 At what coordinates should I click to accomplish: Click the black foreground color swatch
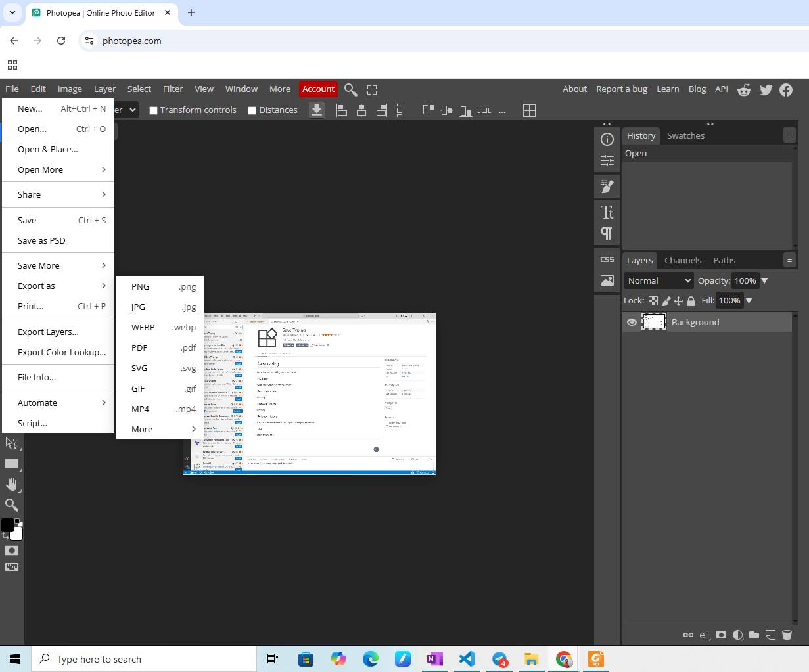pyautogui.click(x=7, y=525)
